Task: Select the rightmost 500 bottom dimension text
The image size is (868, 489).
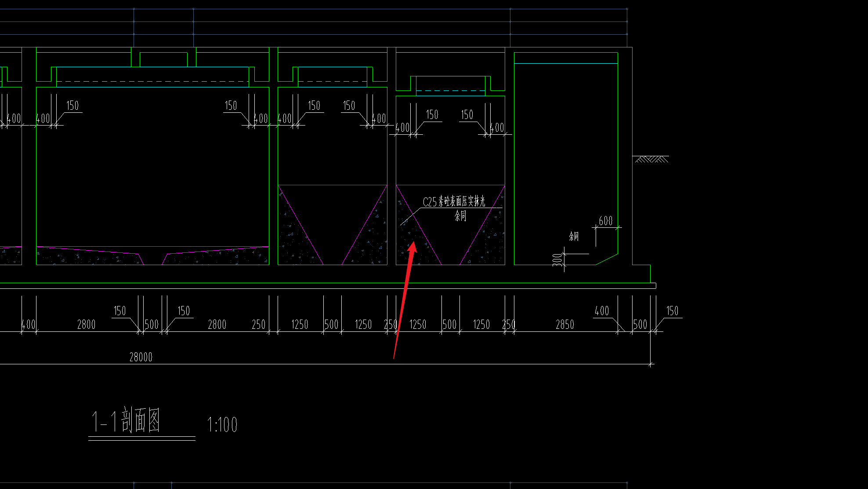Action: point(640,325)
